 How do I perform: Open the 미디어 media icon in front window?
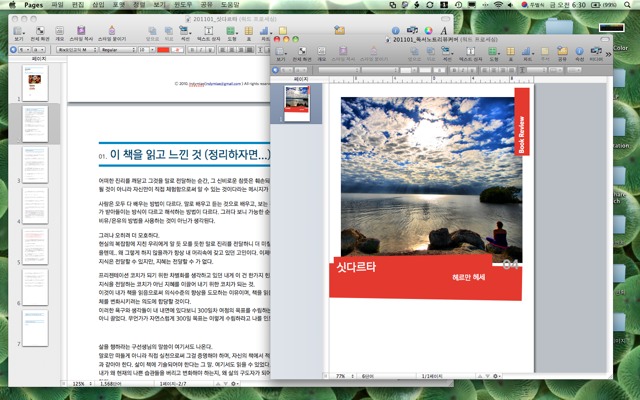pyautogui.click(x=596, y=51)
